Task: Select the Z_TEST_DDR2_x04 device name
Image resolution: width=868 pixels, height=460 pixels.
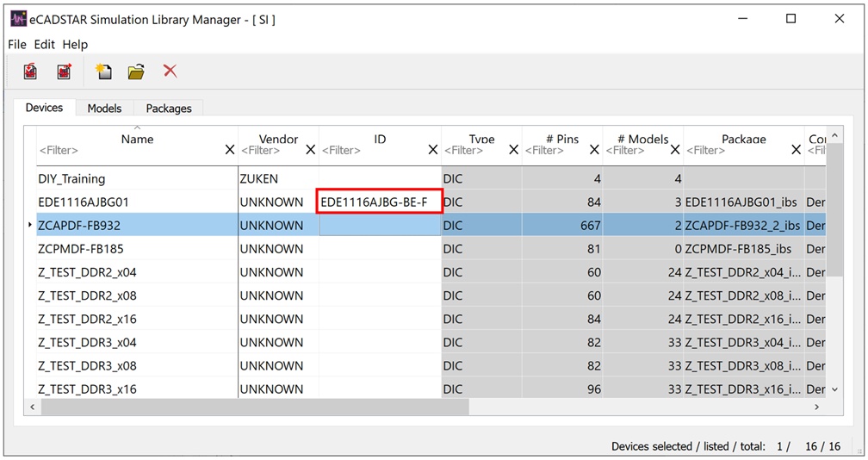Action: click(x=88, y=272)
